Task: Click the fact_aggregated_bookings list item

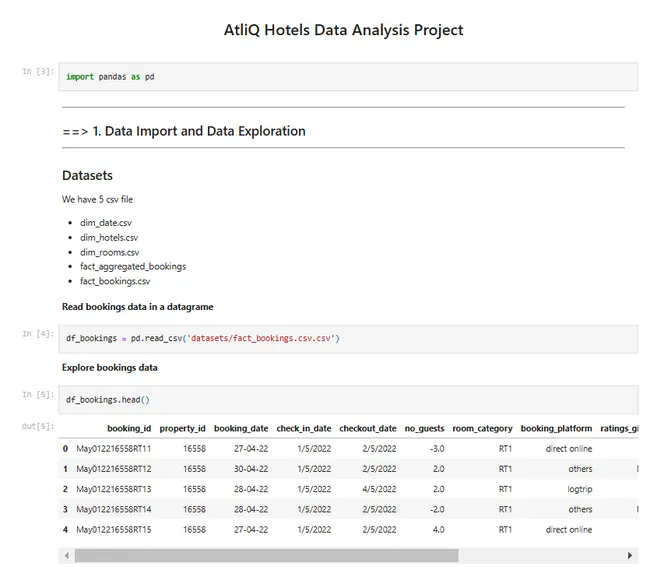Action: pos(133,267)
